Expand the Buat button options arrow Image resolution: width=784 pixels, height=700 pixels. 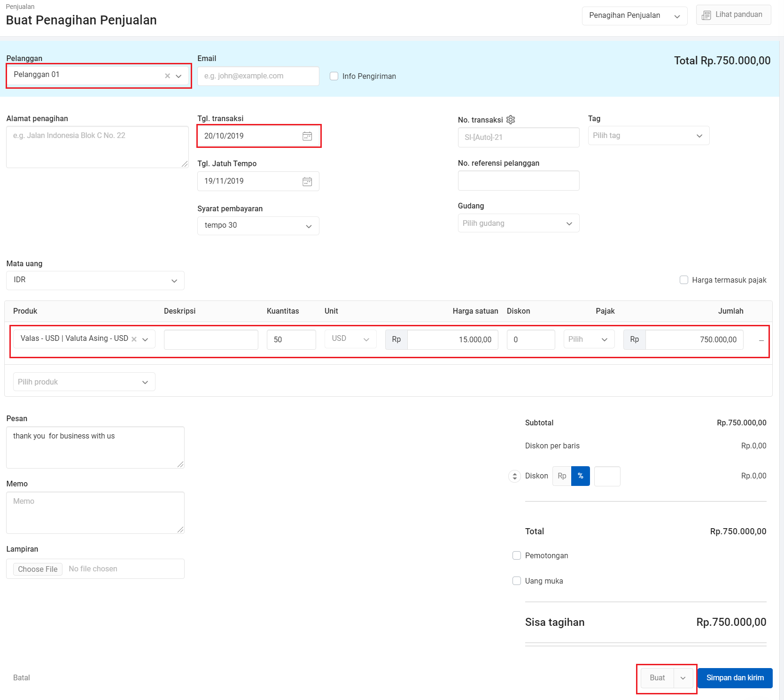(x=683, y=678)
